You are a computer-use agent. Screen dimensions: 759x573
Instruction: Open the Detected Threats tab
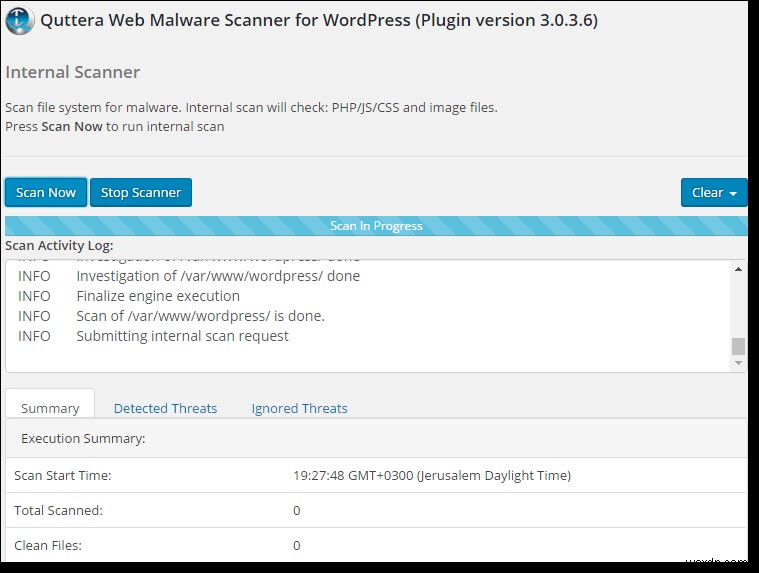click(x=165, y=408)
